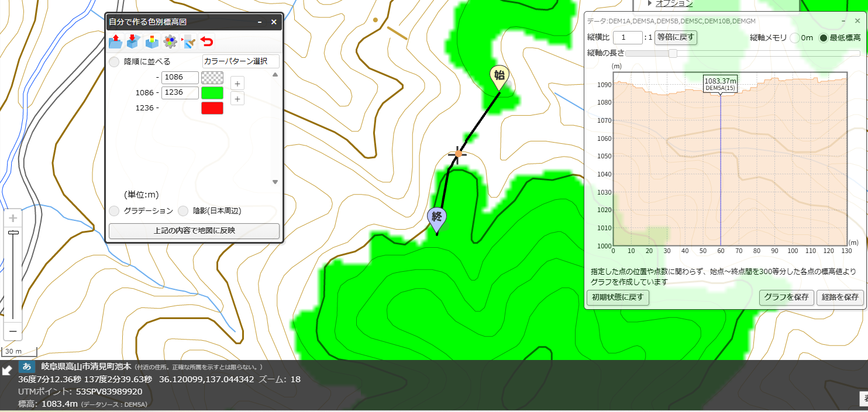Toggle the グラデーション option
Image resolution: width=868 pixels, height=412 pixels.
tap(115, 211)
